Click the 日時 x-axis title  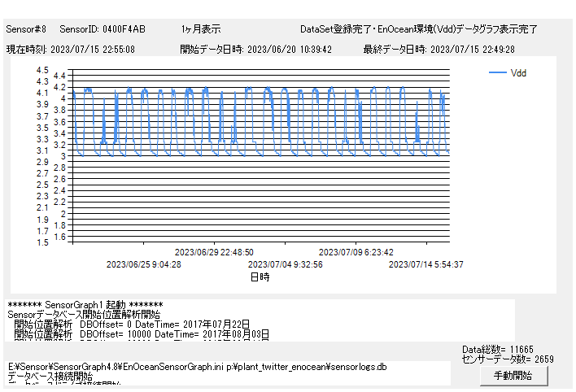[x=260, y=277]
